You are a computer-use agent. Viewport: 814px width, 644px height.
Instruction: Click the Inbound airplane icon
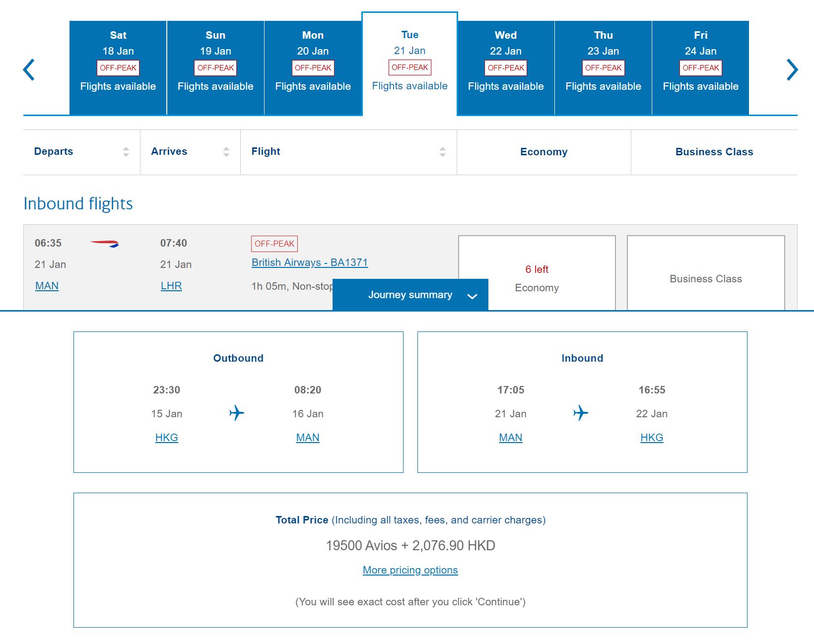(x=581, y=413)
